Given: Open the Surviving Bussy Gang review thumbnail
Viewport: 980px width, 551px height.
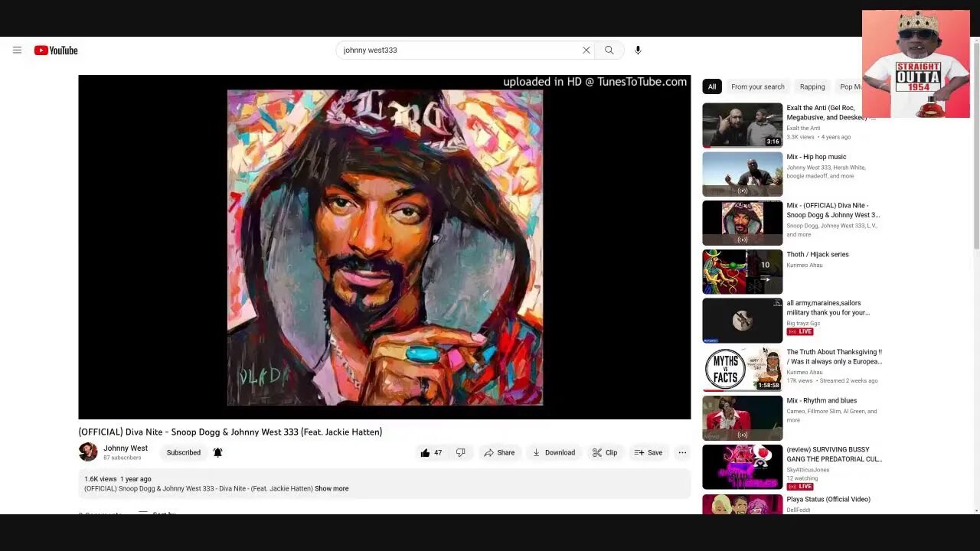Looking at the screenshot, I should pos(743,467).
